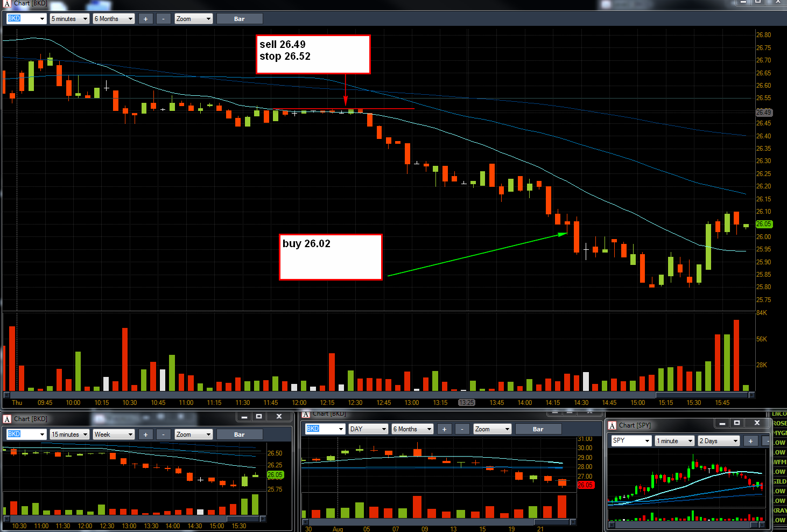Click left scroll arrow in DAY chart
This screenshot has width=787, height=532.
tap(305, 522)
